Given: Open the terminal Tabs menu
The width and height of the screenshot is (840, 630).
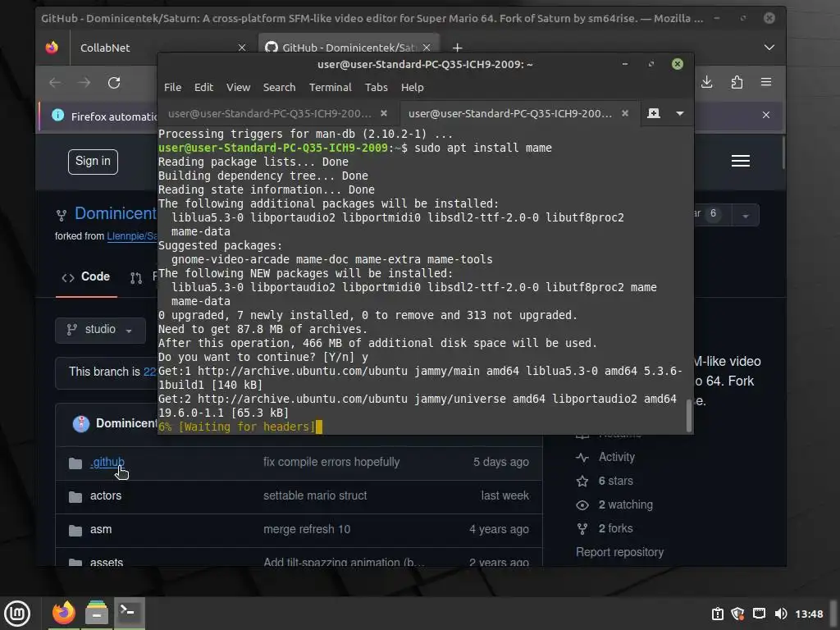Looking at the screenshot, I should pos(376,87).
